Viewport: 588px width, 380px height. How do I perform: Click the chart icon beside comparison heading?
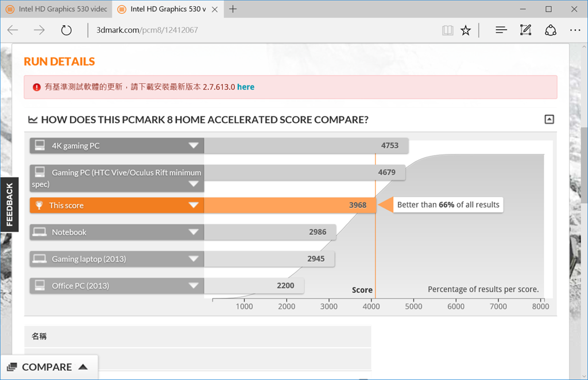33,119
